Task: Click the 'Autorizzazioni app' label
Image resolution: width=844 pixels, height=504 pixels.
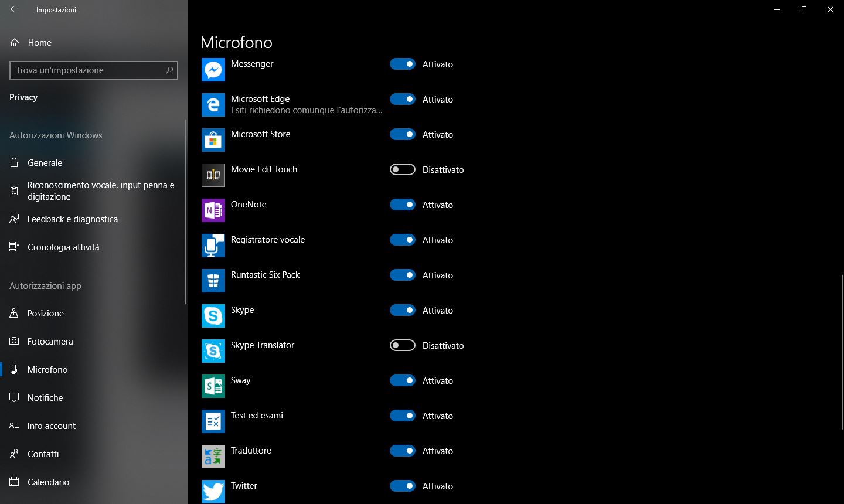Action: click(x=45, y=285)
